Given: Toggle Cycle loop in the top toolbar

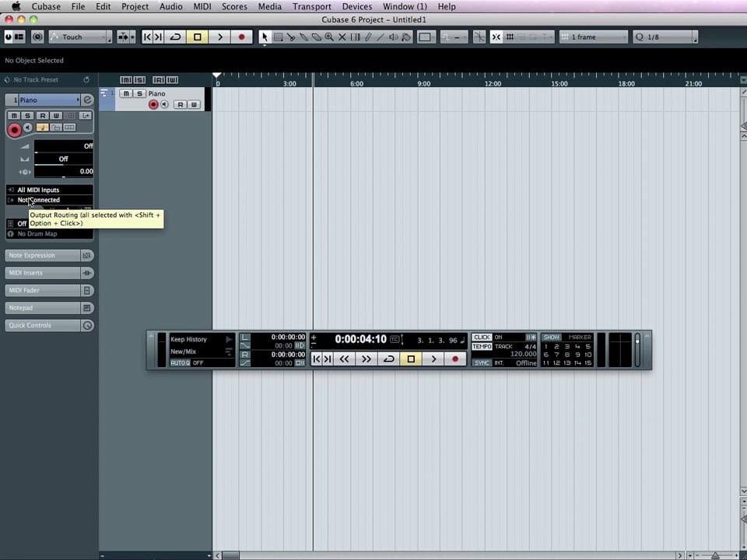Looking at the screenshot, I should pyautogui.click(x=175, y=37).
